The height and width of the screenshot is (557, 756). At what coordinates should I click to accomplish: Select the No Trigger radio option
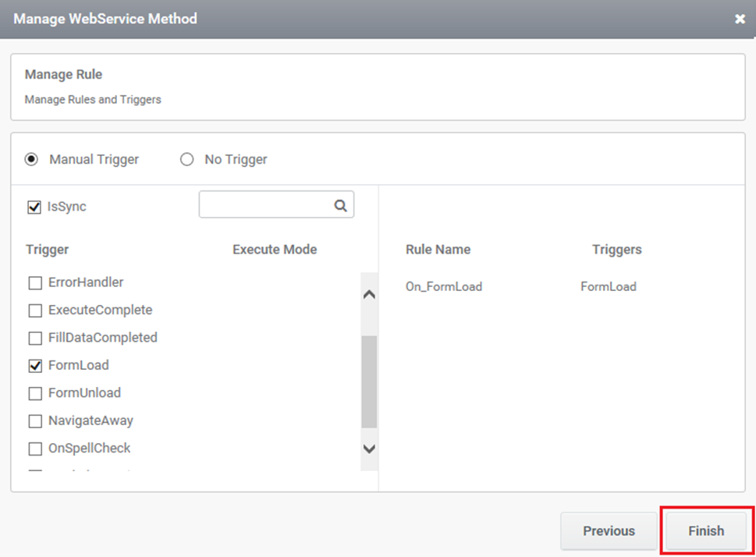tap(186, 159)
